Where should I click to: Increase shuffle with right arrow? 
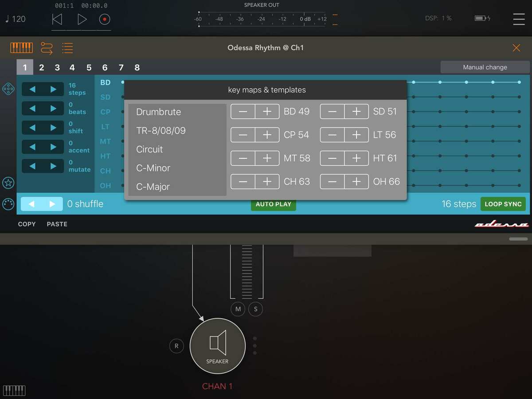[52, 204]
